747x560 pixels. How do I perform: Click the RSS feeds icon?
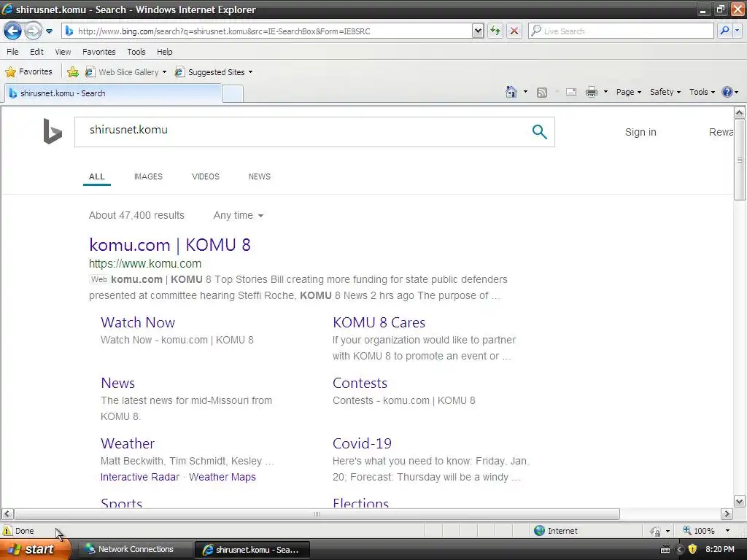coord(542,93)
